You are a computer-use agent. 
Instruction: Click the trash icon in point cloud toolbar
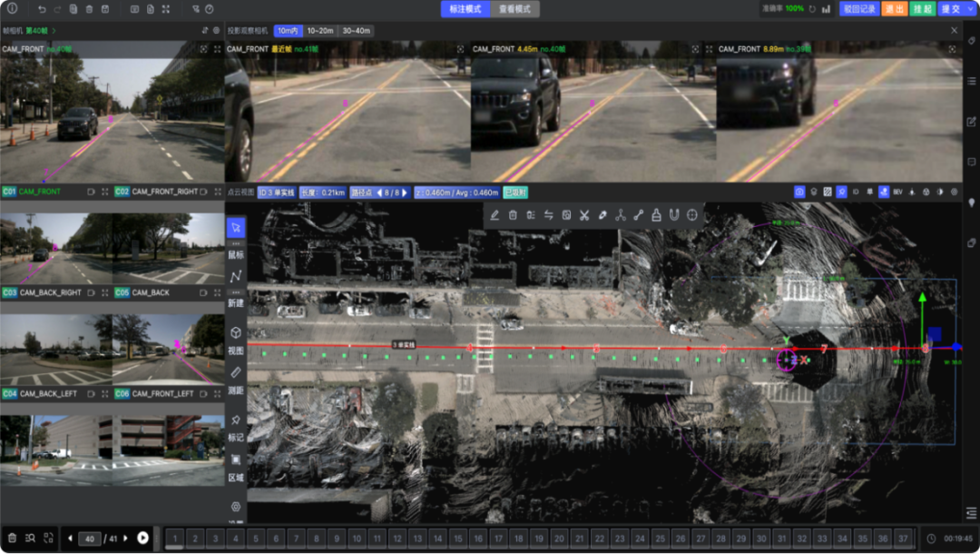point(513,215)
